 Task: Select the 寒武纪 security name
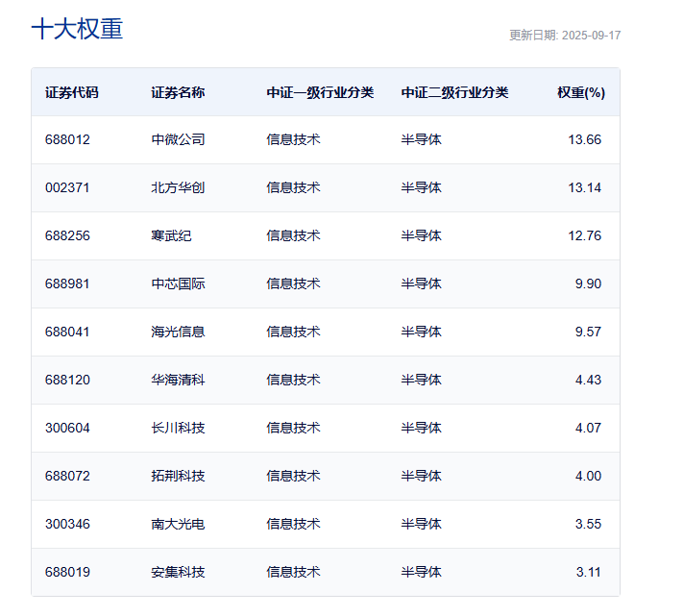[171, 235]
